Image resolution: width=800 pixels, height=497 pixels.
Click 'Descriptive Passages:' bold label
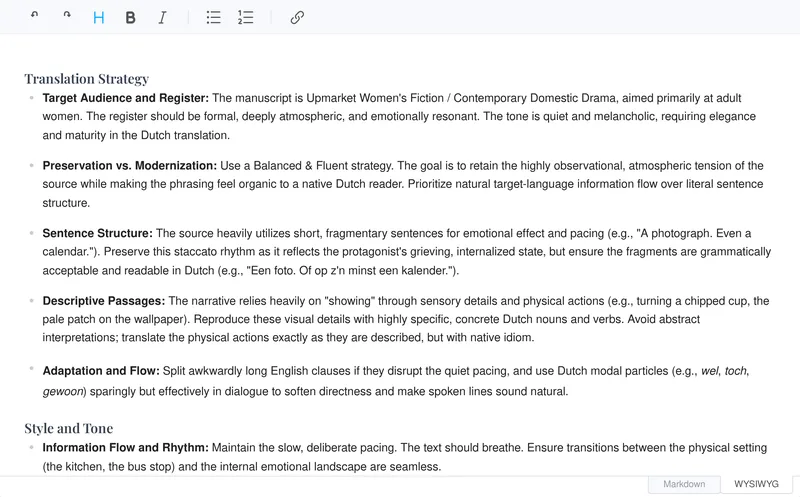pyautogui.click(x=104, y=301)
